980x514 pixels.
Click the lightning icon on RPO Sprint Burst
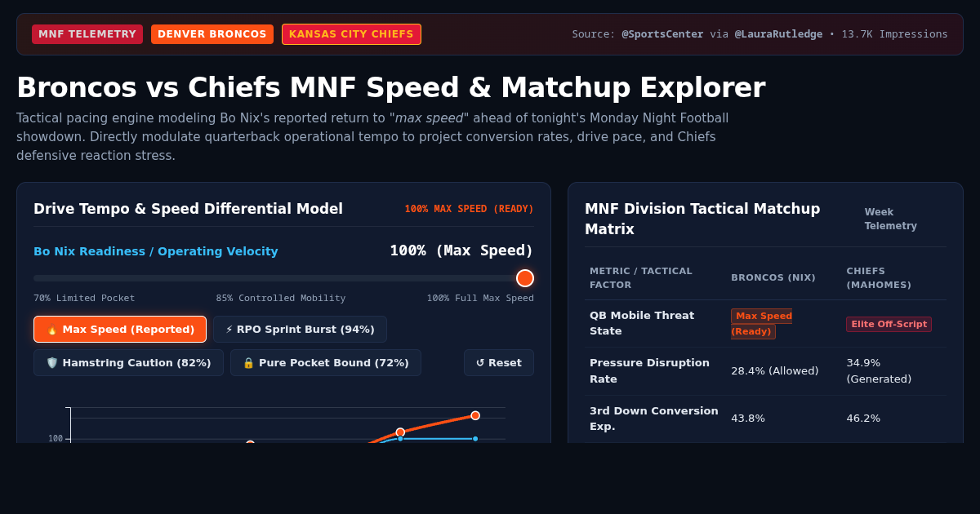(x=229, y=330)
